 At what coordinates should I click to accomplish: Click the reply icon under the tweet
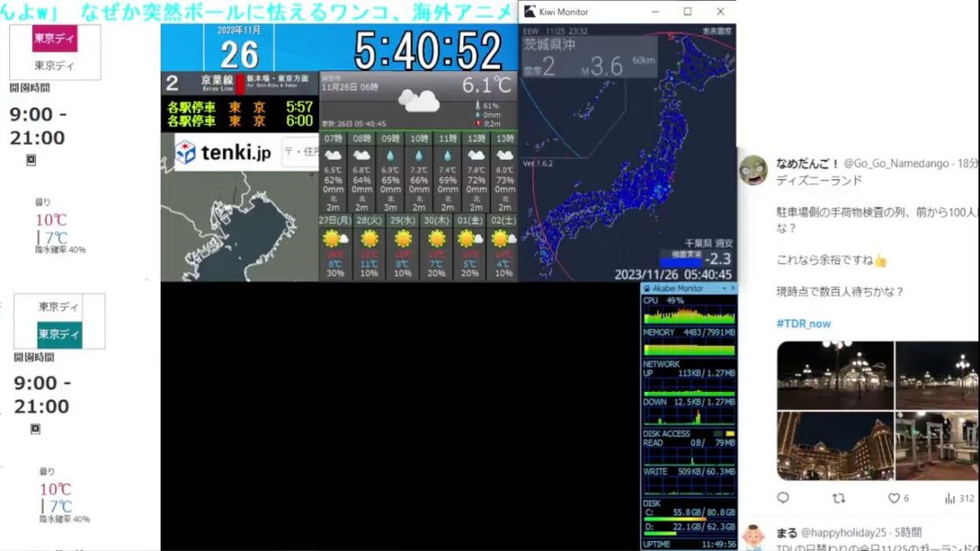pos(783,497)
